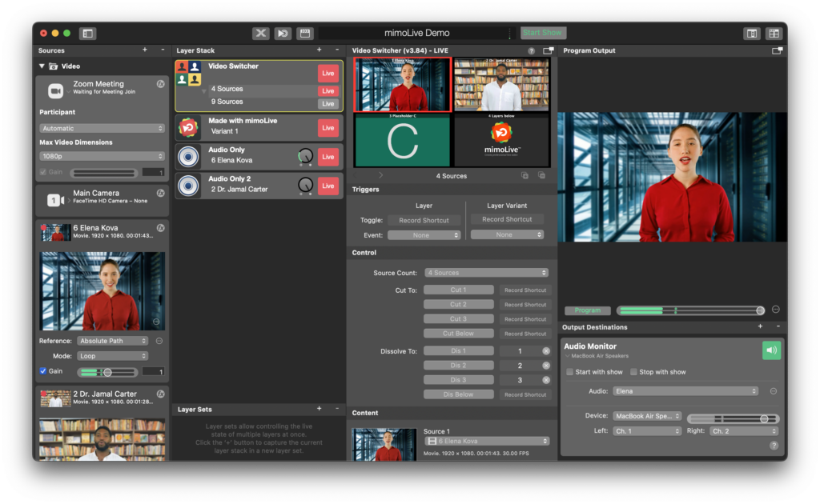The height and width of the screenshot is (504, 820).
Task: Check the Start with show option
Action: pyautogui.click(x=571, y=371)
